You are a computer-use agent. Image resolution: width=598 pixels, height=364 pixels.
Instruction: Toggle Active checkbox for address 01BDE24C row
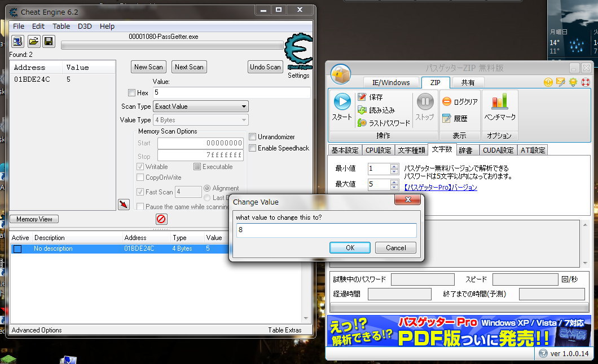[x=17, y=249]
